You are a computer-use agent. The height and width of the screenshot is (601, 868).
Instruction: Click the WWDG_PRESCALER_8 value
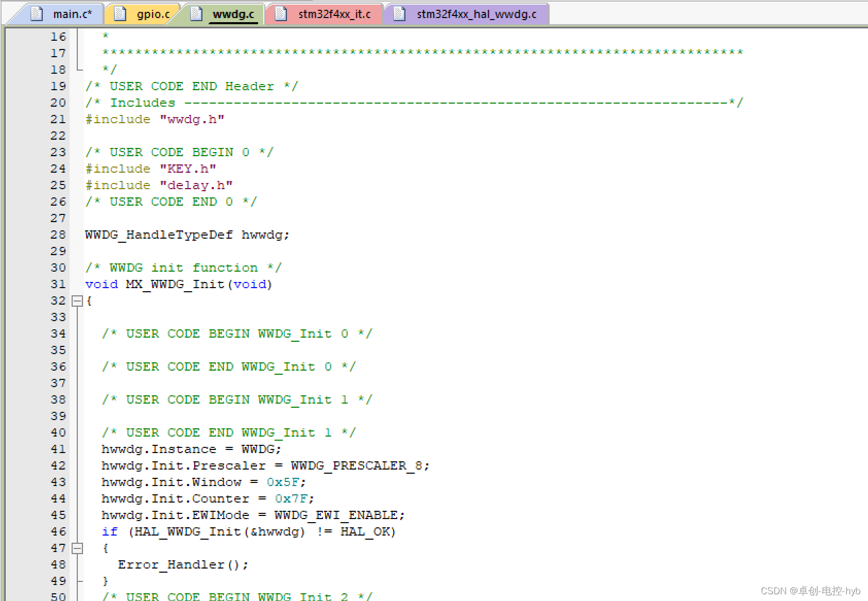coord(356,466)
